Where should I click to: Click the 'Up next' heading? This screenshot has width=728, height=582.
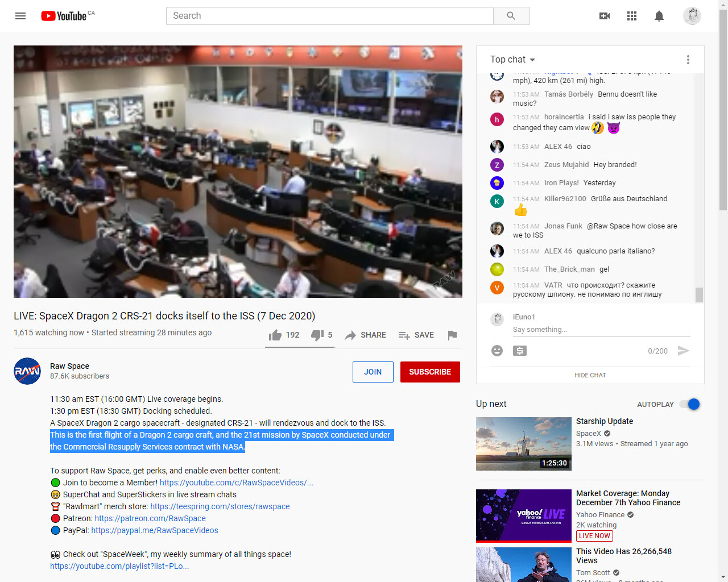click(x=491, y=404)
